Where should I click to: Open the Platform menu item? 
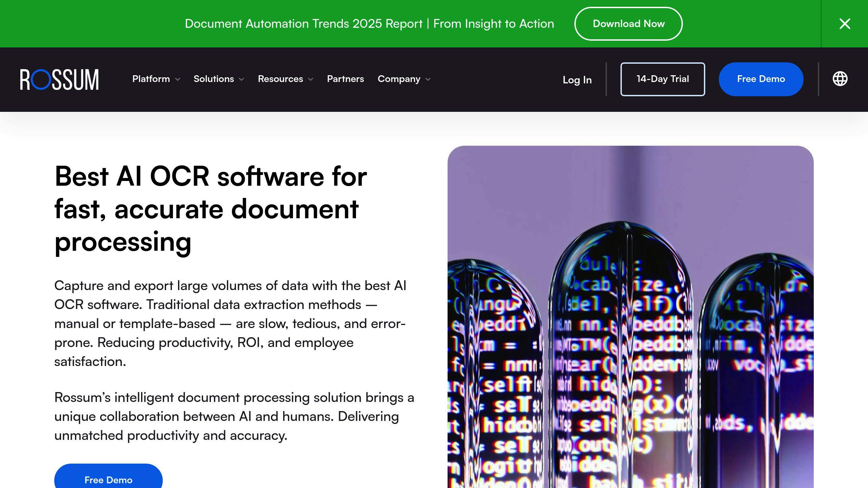click(x=151, y=79)
